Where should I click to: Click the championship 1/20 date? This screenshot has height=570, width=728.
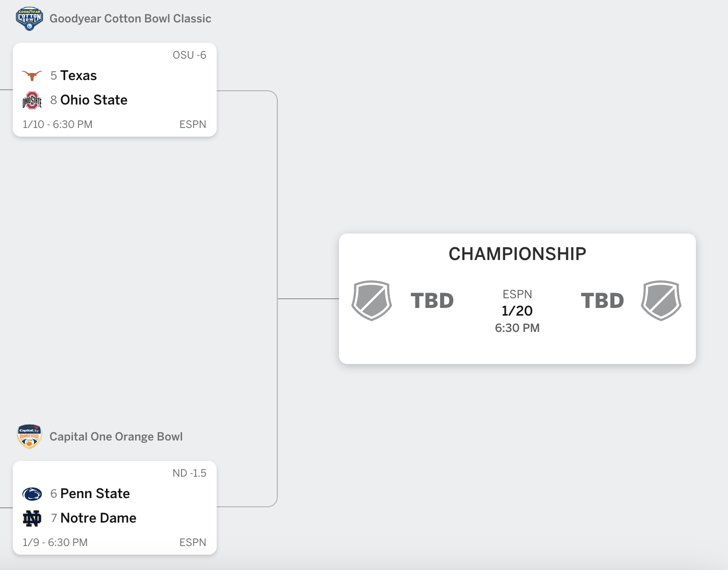pyautogui.click(x=517, y=310)
